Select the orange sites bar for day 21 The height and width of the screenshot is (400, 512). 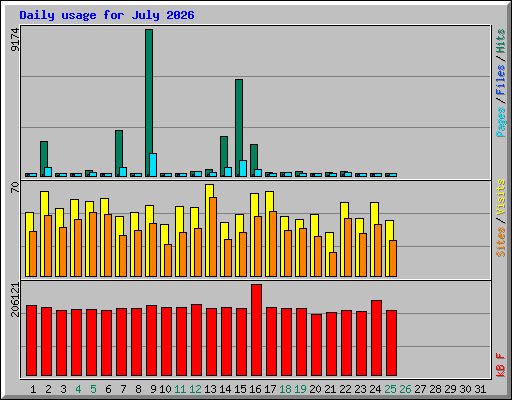333,264
